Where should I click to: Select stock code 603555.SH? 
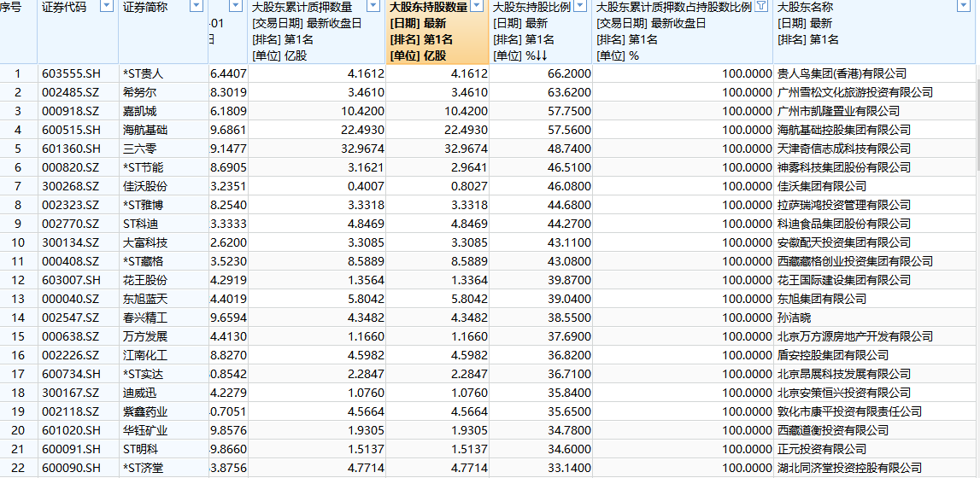tap(71, 73)
